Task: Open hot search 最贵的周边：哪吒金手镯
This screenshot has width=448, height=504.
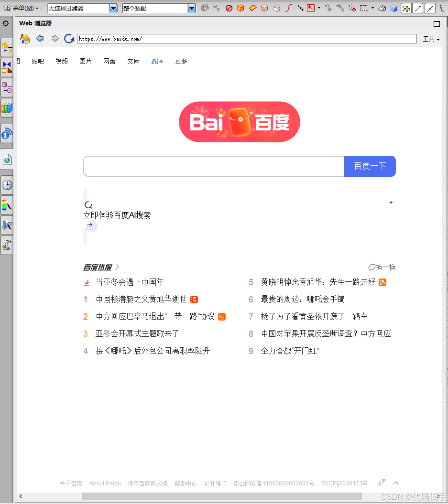Action: click(x=303, y=299)
